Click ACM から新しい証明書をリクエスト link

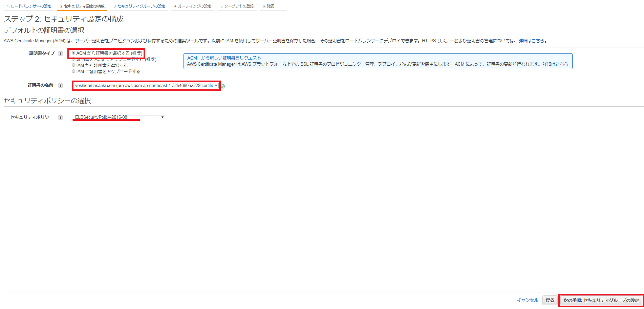[x=224, y=58]
